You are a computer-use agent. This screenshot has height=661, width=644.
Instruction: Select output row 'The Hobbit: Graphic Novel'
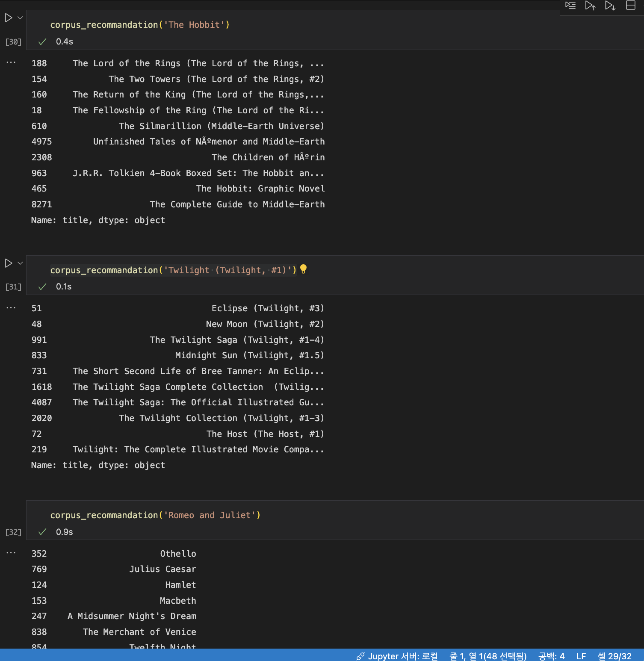(178, 189)
